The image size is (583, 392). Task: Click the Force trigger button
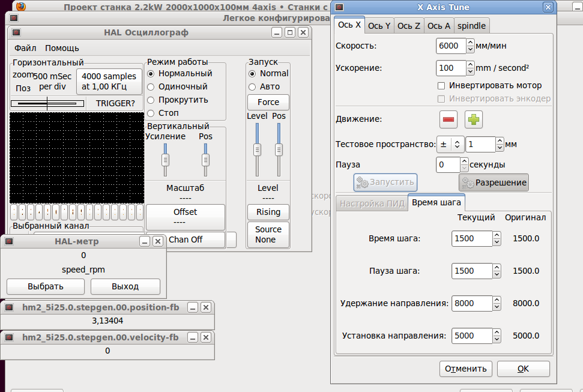pyautogui.click(x=268, y=102)
